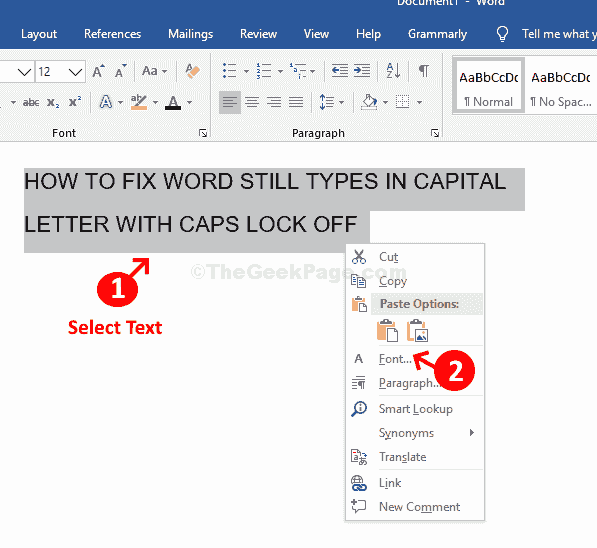Apply red font color button
The image size is (597, 548).
click(x=173, y=102)
